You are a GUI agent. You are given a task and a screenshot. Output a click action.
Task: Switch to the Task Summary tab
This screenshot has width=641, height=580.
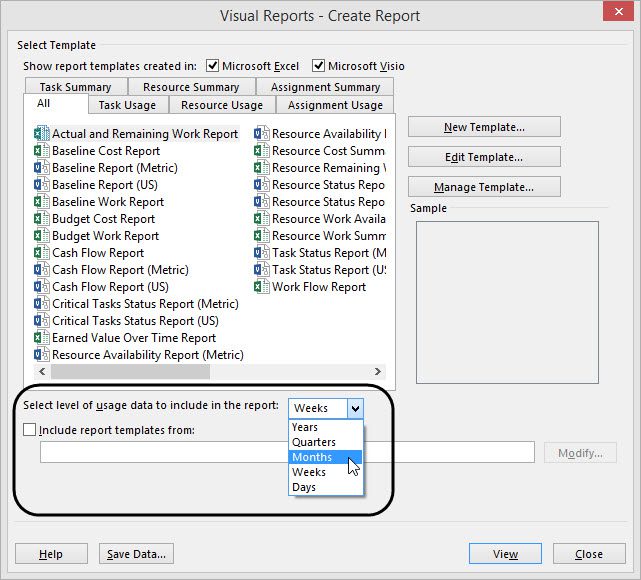[76, 87]
